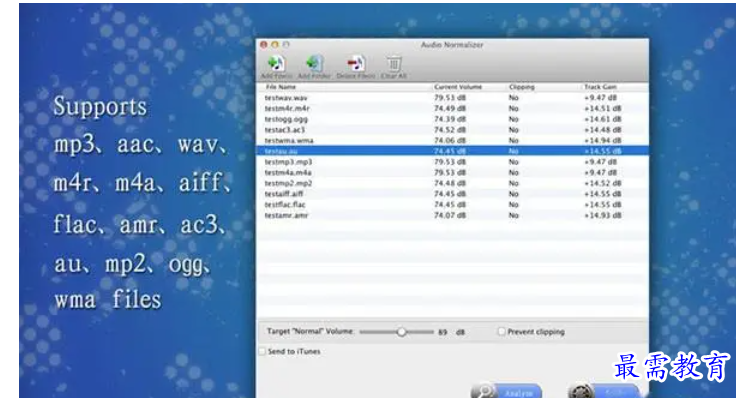Select the testmp2.mp2 file
This screenshot has height=398, width=736.
coord(288,183)
